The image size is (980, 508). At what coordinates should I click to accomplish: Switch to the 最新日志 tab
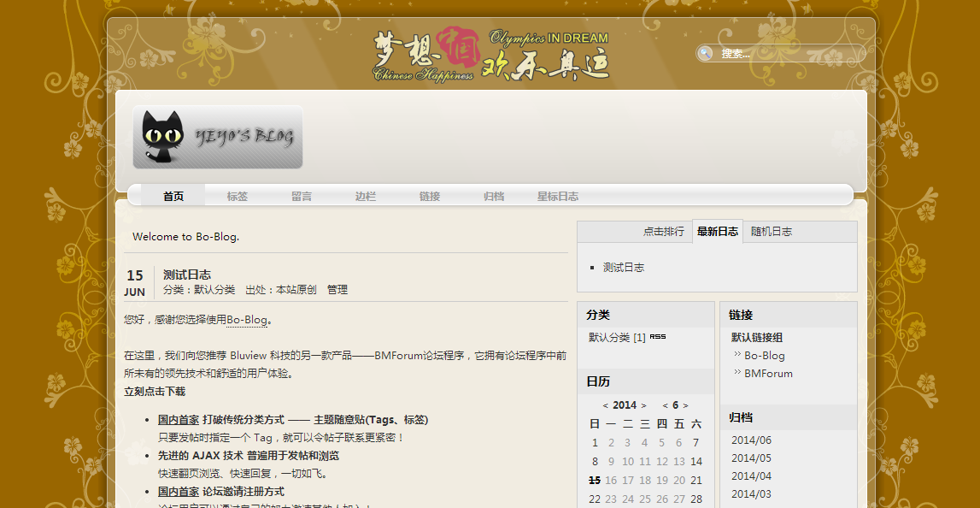point(718,232)
